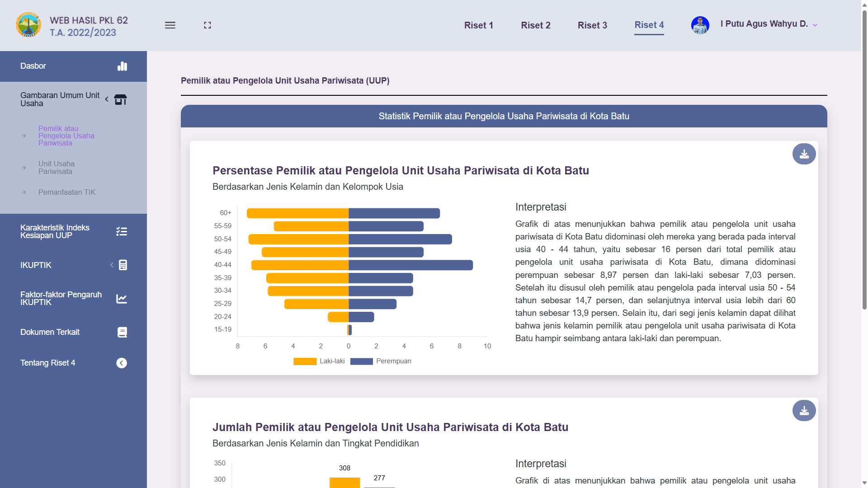Screen dimensions: 868x488
Task: Click the 'Statistik Pemilik atau Pengelola' header
Action: (504, 116)
